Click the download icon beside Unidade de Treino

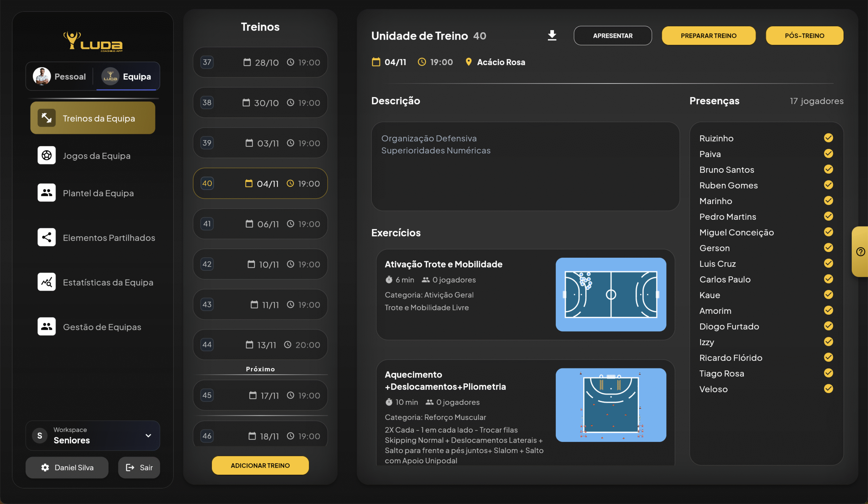pyautogui.click(x=552, y=36)
